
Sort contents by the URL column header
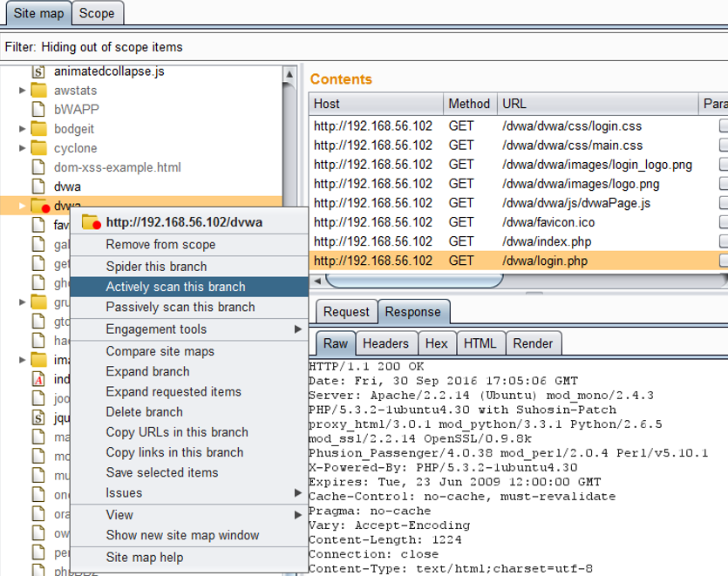597,104
